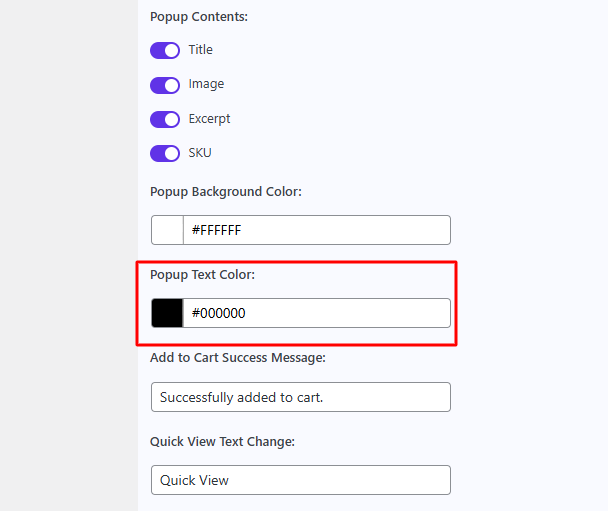
Task: Click the 'SKU' toggle label text
Action: (200, 154)
